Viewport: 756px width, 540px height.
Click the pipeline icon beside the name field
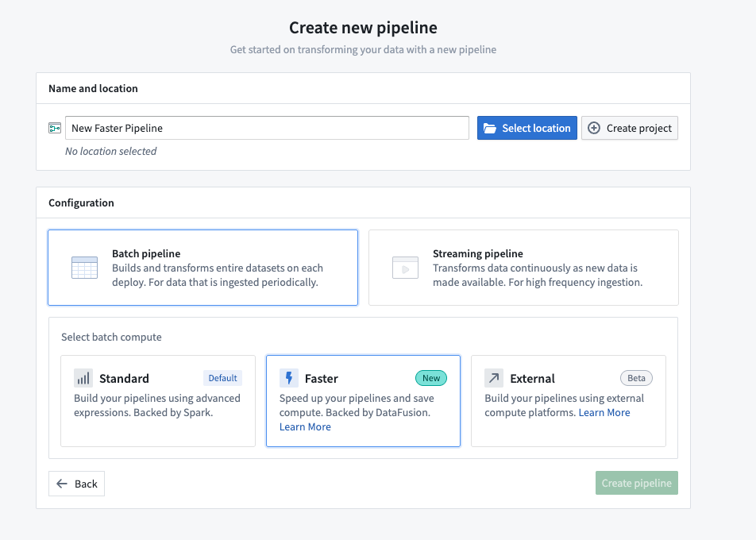(x=54, y=127)
